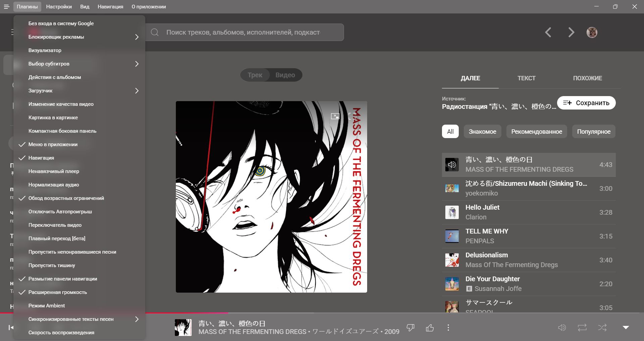Go back with the left arrow
Image resolution: width=644 pixels, height=341 pixels.
548,32
